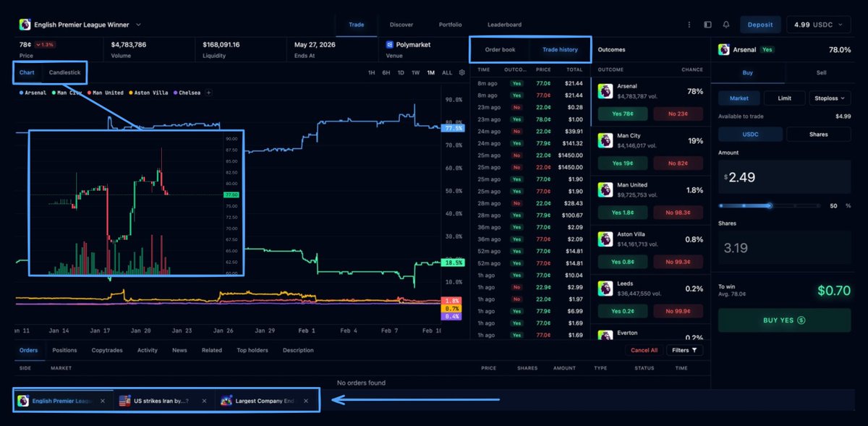Click the Leeds outcome logo

point(605,288)
